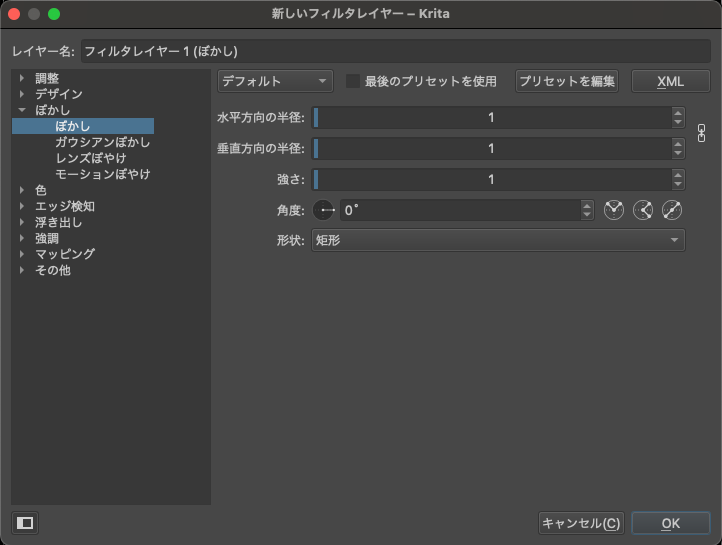This screenshot has width=722, height=545.
Task: Click the プリセットを編集 button
Action: coord(566,81)
